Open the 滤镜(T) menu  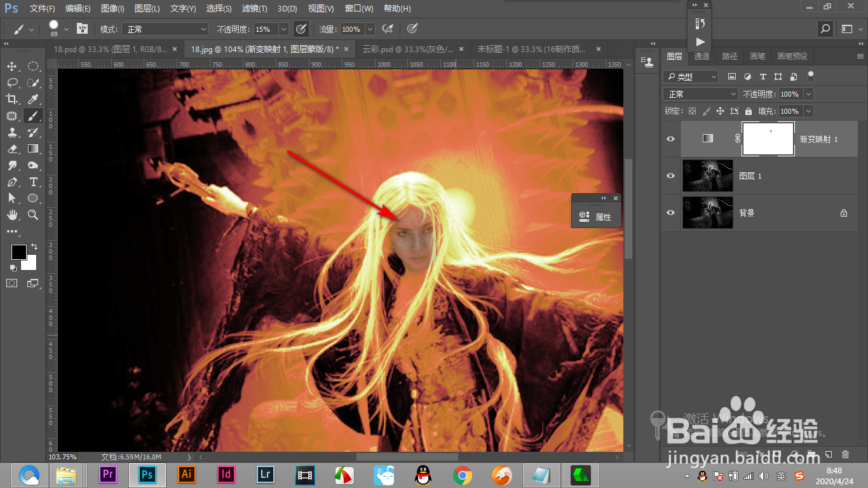[x=254, y=8]
